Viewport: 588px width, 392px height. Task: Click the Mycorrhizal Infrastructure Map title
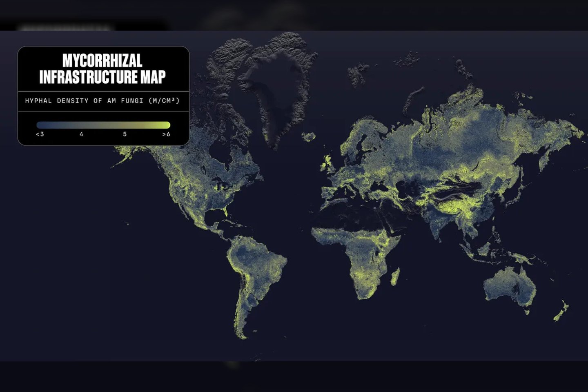(x=102, y=69)
